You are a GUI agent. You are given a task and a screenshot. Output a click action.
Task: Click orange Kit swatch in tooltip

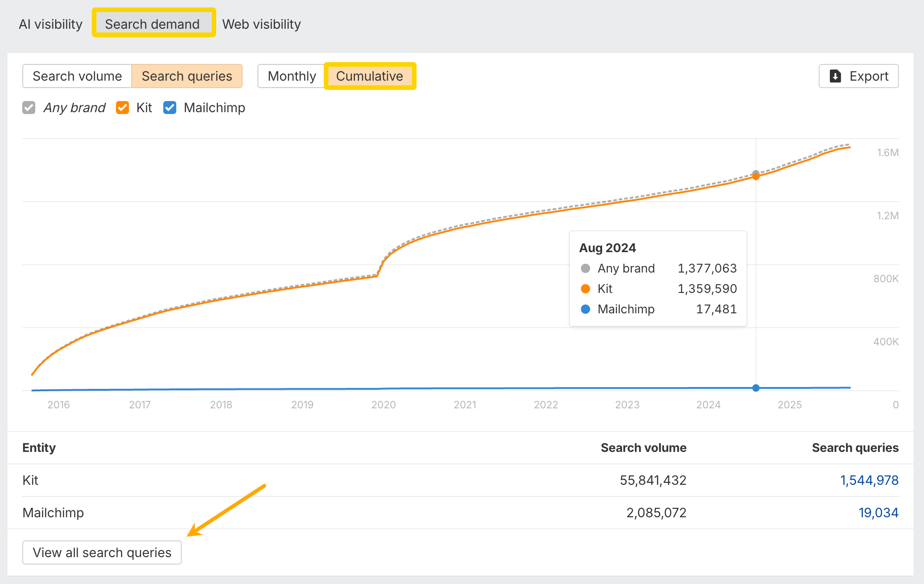pos(585,289)
